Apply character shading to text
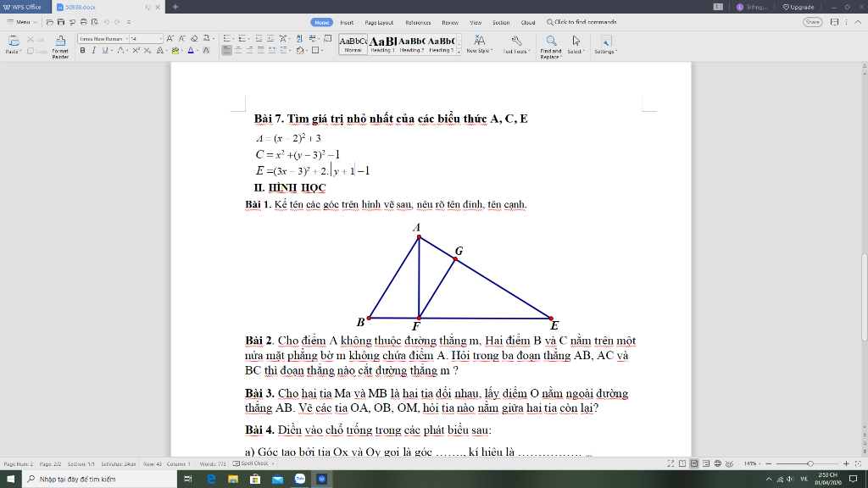868x488 pixels. pyautogui.click(x=206, y=50)
